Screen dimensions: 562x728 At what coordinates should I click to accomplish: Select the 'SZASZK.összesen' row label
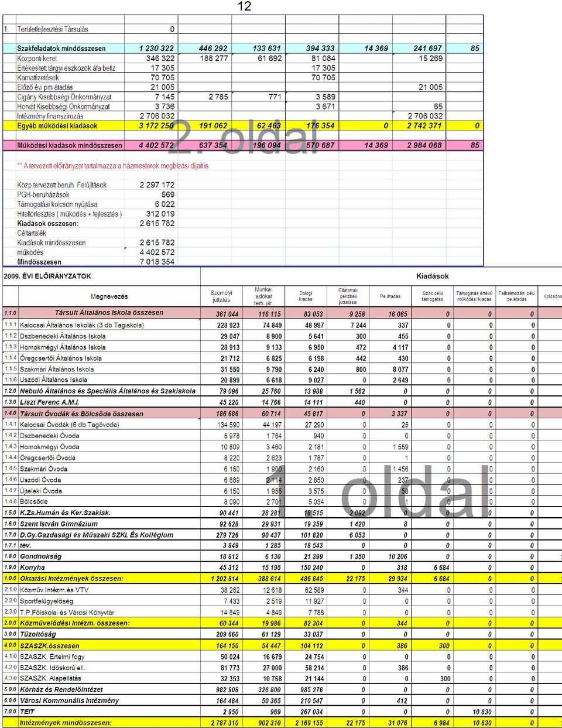point(50,646)
